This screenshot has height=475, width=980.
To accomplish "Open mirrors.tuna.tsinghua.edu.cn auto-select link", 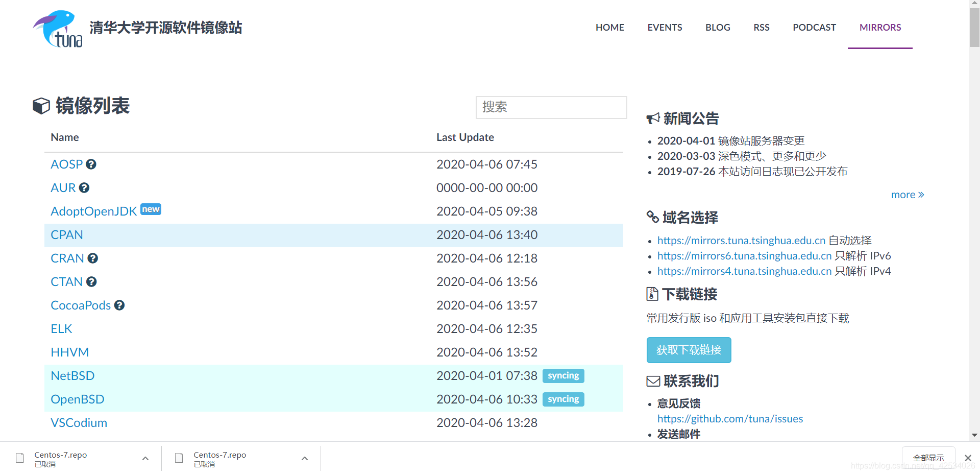I will click(x=741, y=241).
